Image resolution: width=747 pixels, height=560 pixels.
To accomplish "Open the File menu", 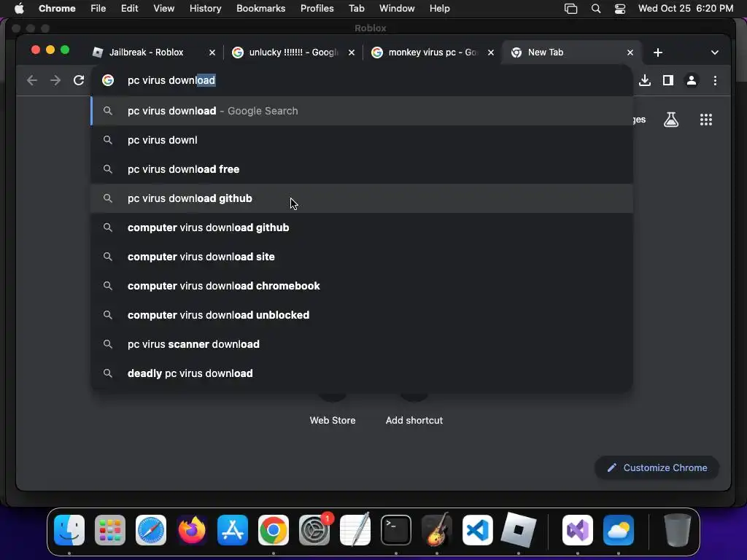I will point(98,9).
